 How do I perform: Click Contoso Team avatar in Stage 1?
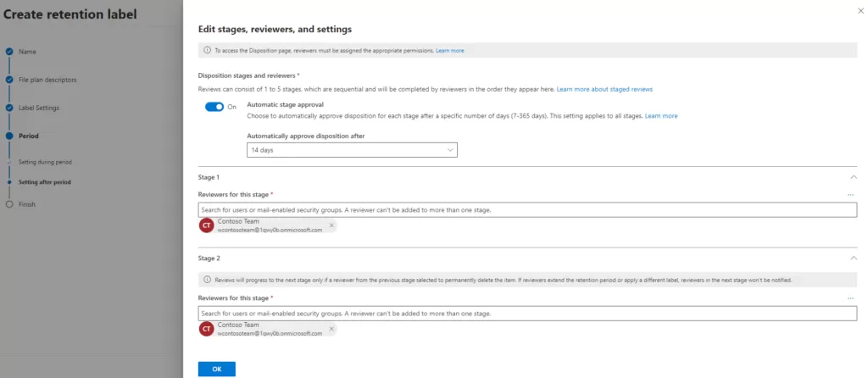[206, 225]
